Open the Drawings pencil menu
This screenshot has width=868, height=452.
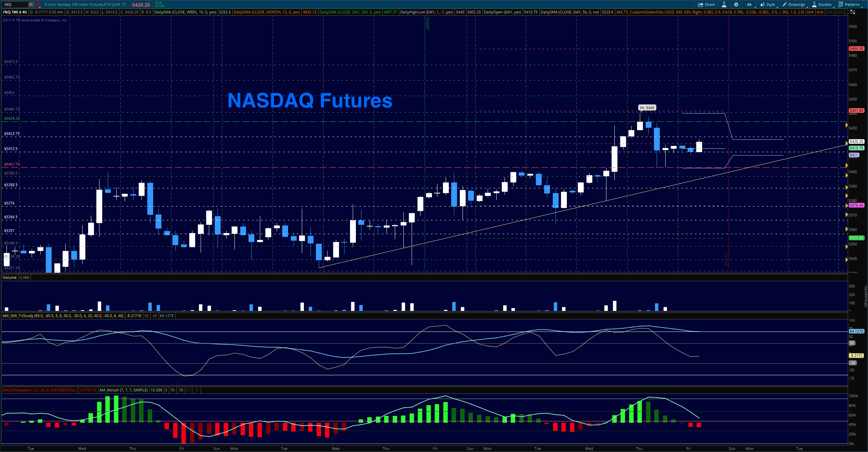click(x=793, y=4)
